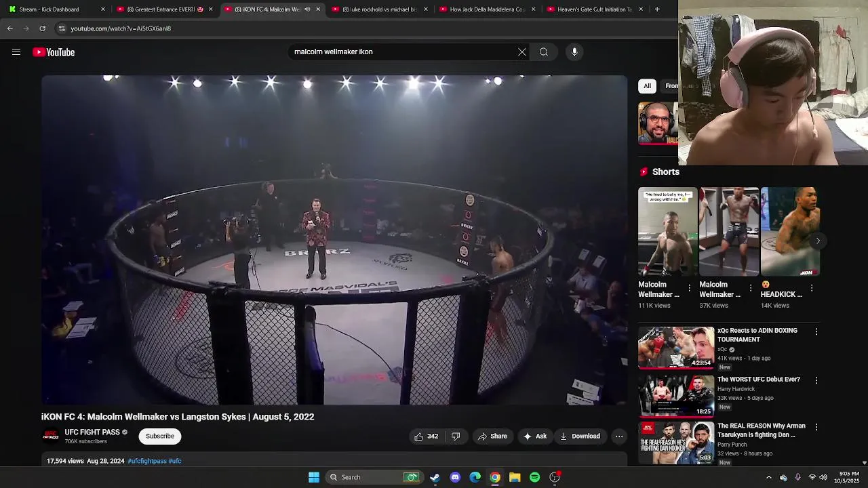Click the Share button
Viewport: 868px width, 488px height.
point(492,436)
